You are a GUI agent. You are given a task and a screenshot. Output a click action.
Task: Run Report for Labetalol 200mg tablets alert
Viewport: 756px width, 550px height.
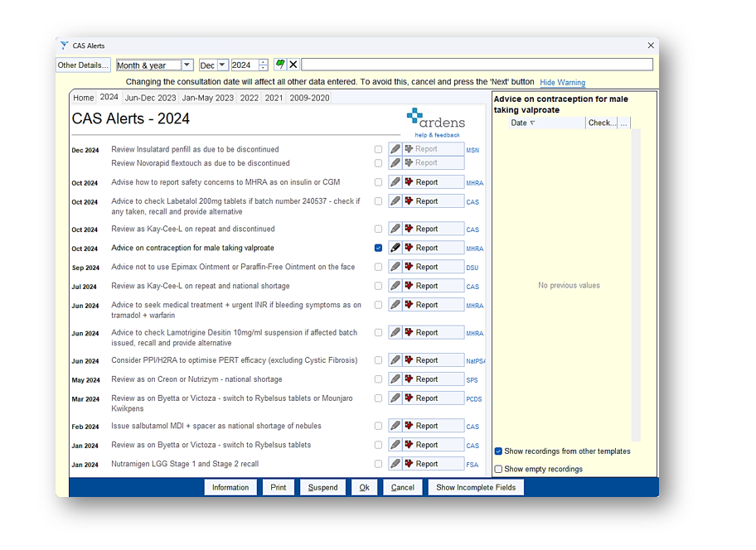(434, 201)
